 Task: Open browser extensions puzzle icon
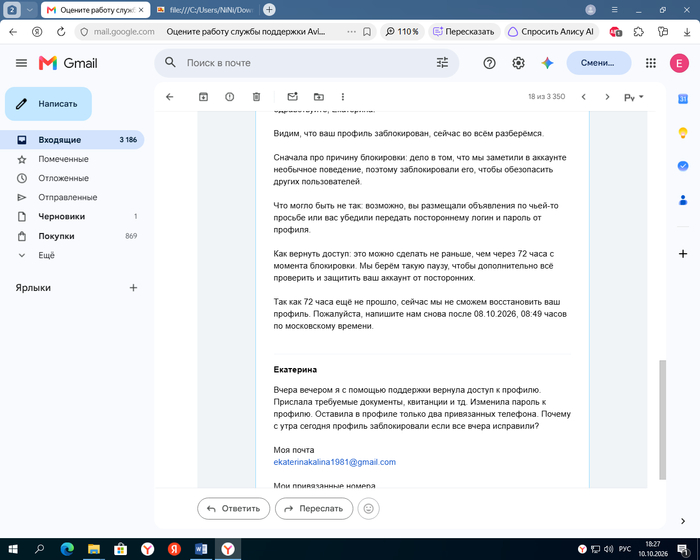click(x=639, y=32)
